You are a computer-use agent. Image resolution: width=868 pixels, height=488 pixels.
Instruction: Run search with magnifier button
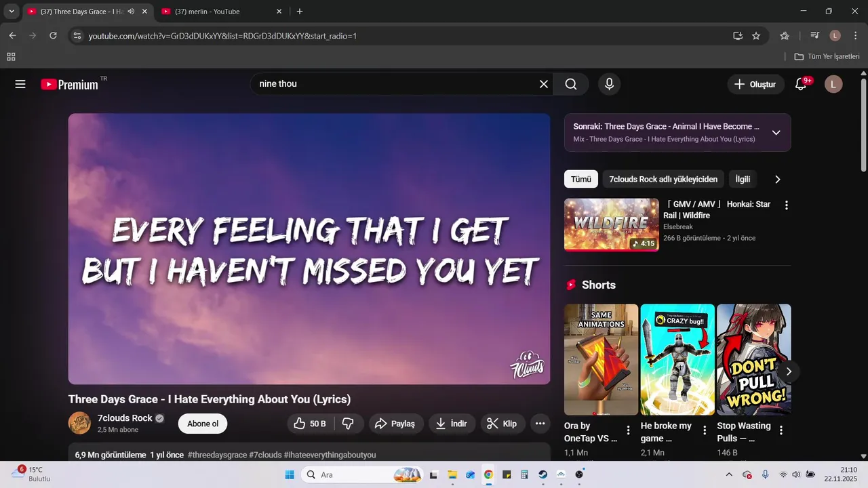point(571,84)
